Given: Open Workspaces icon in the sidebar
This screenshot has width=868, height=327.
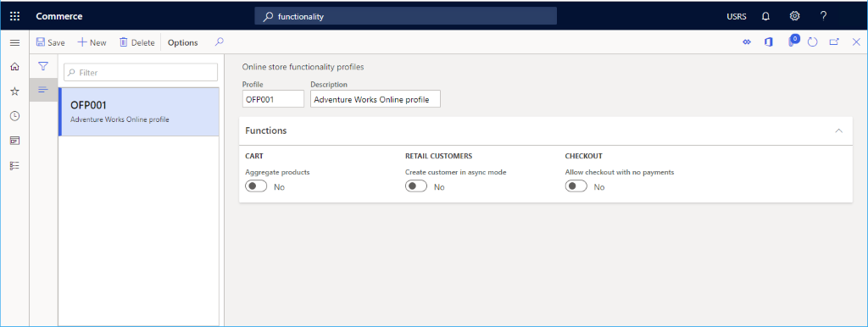Looking at the screenshot, I should (x=15, y=141).
